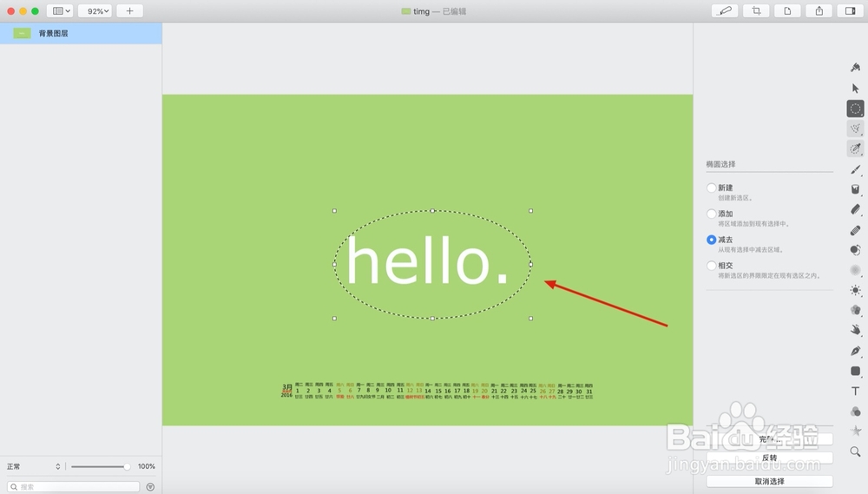The image size is (868, 494).
Task: Open the layer search filter options
Action: coord(150,487)
